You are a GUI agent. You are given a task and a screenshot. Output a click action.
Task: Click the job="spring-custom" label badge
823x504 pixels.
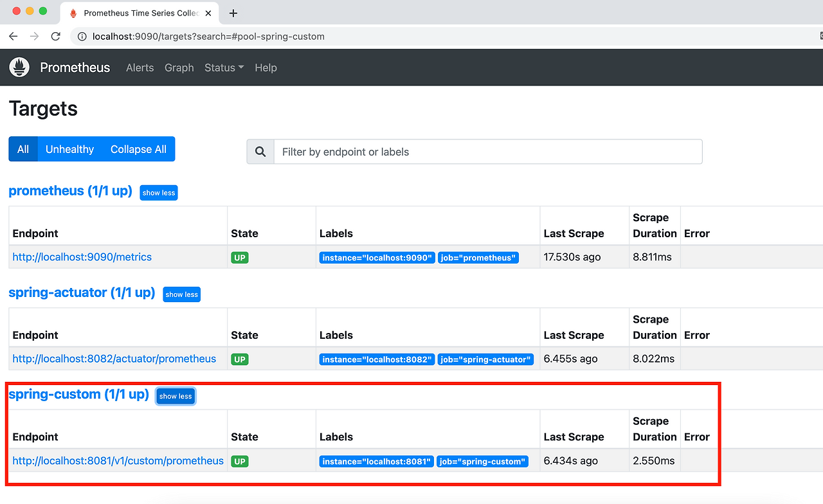coord(482,462)
